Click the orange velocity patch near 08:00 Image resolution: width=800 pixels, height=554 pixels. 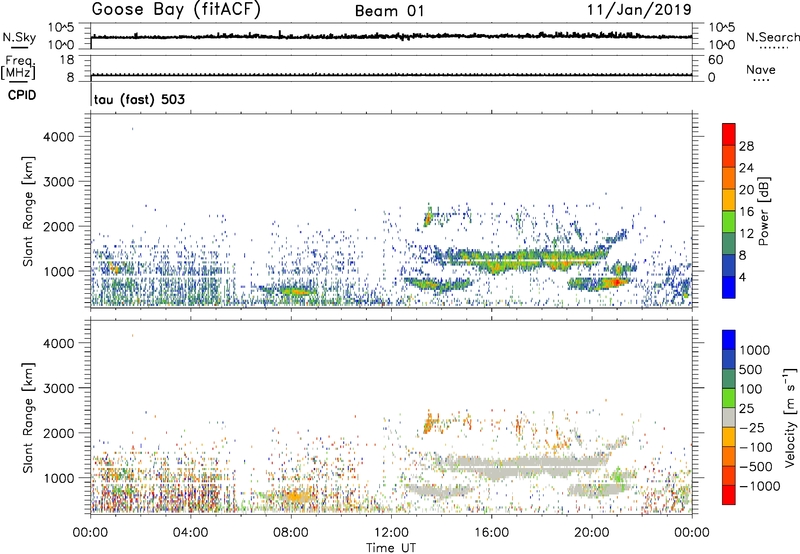tap(294, 496)
